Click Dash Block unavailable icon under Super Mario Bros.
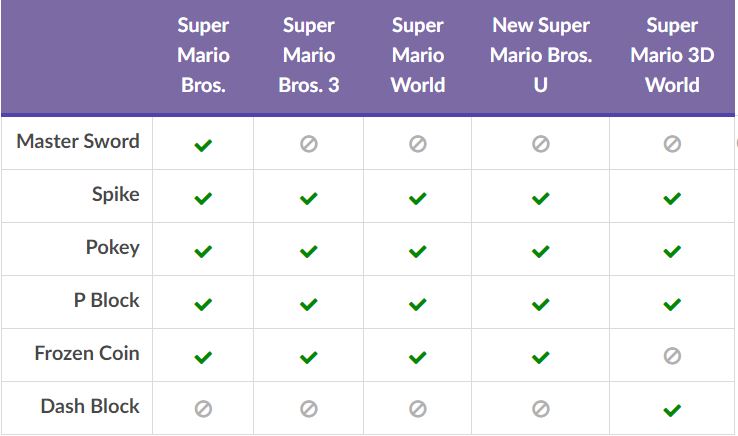Screen dimensions: 738x436 point(203,409)
